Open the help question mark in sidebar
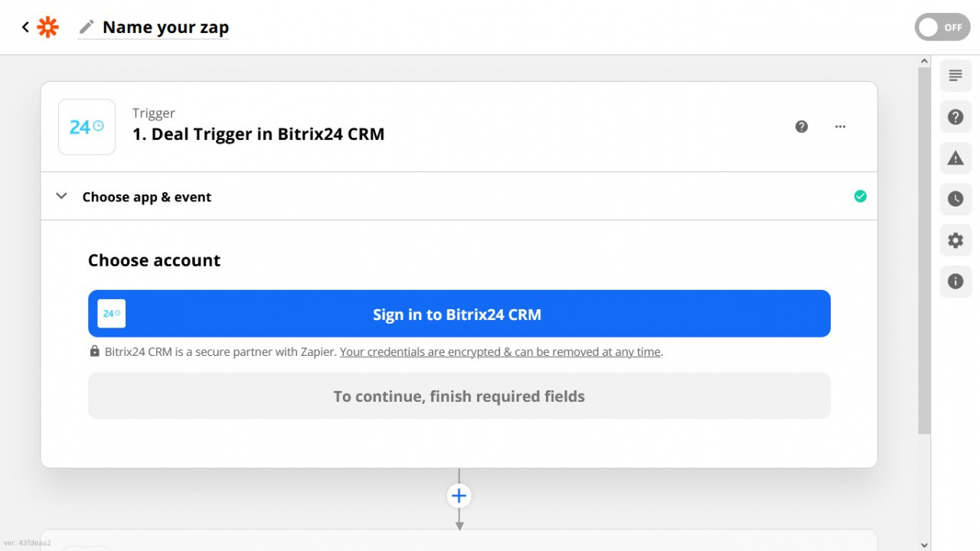 [955, 117]
